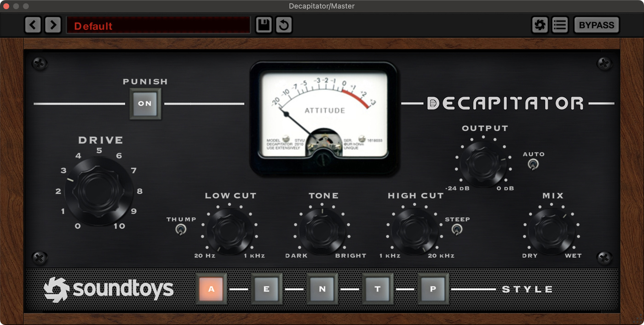
Task: Click the 20 kHz high cut label
Action: coord(441,255)
